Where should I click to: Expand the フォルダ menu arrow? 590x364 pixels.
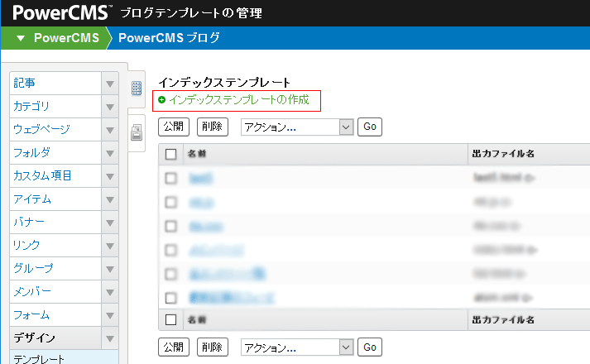pyautogui.click(x=110, y=153)
